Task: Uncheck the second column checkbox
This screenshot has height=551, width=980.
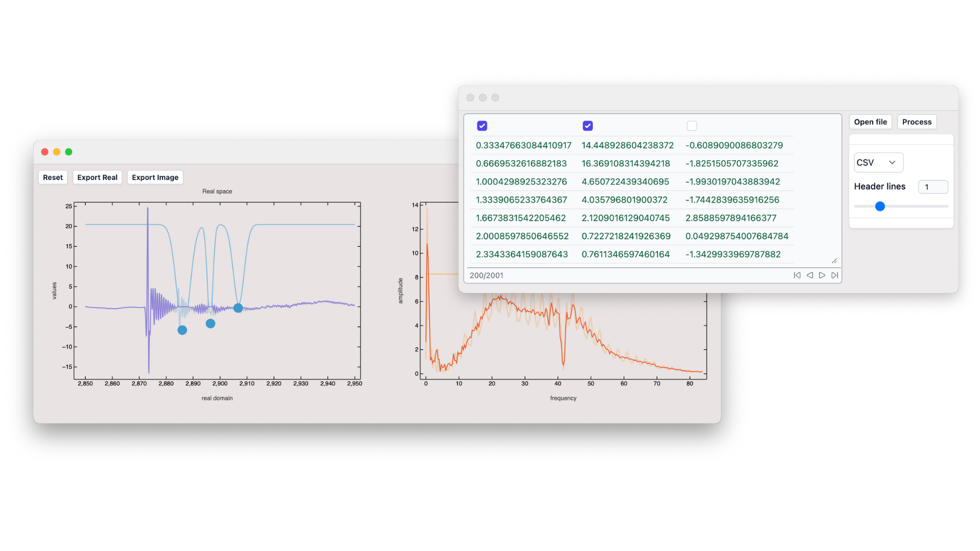Action: tap(587, 126)
